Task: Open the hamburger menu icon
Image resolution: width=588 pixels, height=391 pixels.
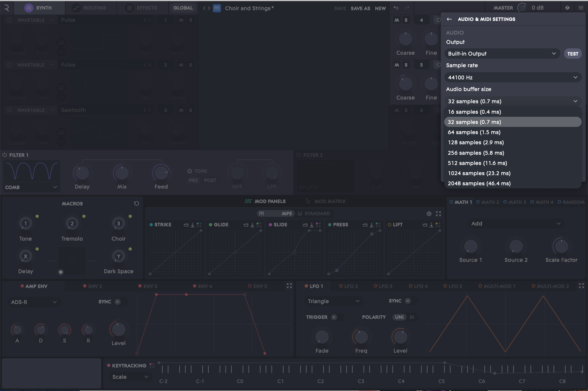Action: (x=581, y=8)
